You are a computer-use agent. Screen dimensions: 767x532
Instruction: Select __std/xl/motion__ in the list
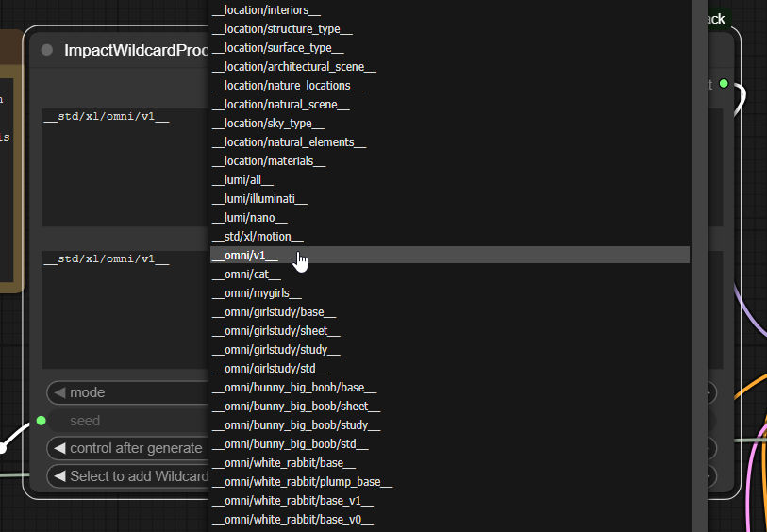(x=450, y=237)
